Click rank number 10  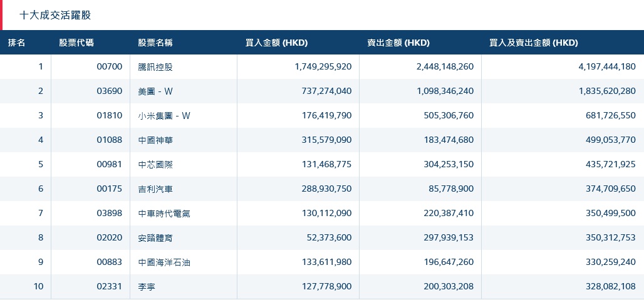(x=39, y=286)
